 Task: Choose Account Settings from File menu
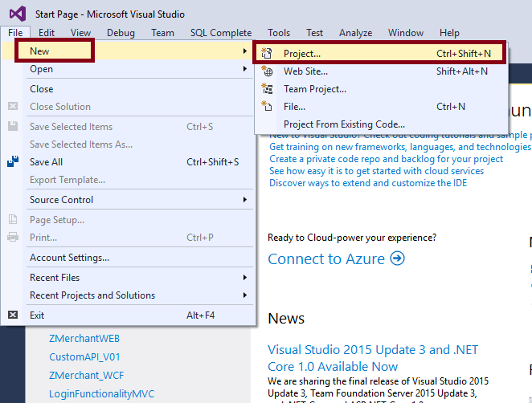point(69,258)
